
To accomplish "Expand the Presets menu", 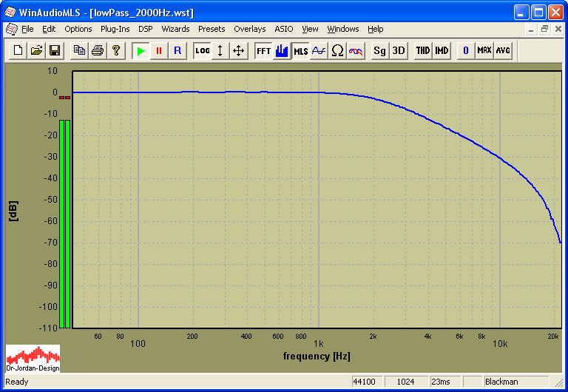I will click(212, 29).
